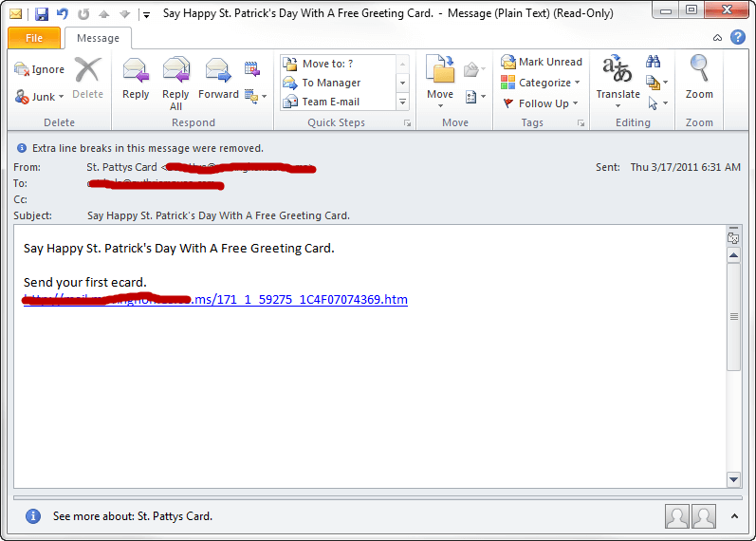Click 'See more about: St. Pattys Card.'
The height and width of the screenshot is (541, 756).
[133, 516]
